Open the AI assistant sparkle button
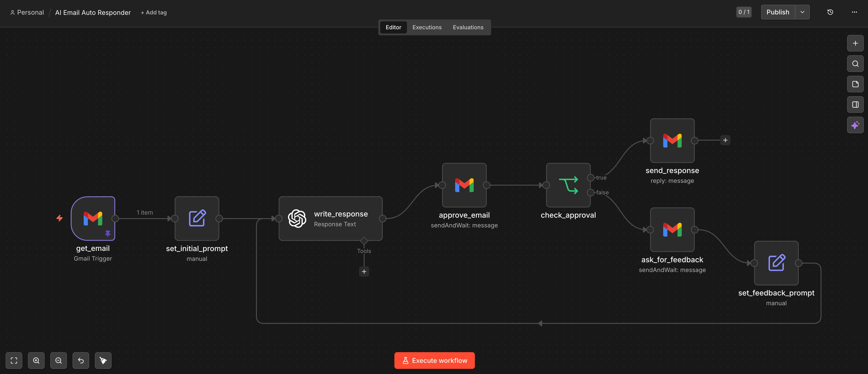Viewport: 868px width, 374px height. [x=855, y=125]
